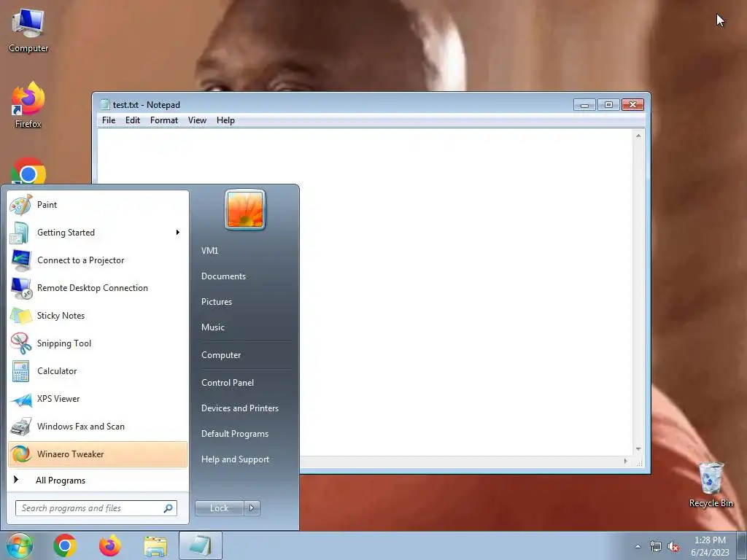Expand the Getting Started submenu arrow

click(178, 233)
